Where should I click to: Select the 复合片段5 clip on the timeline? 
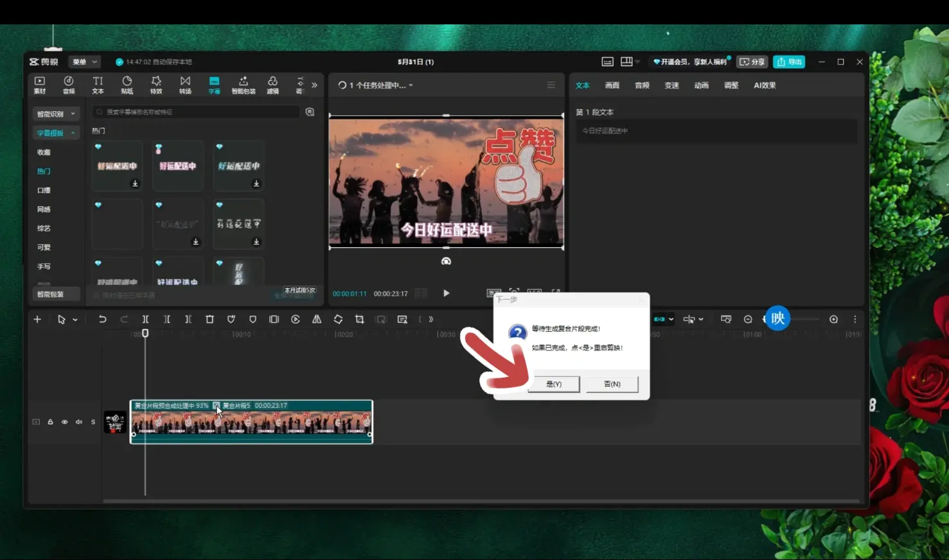pos(251,422)
